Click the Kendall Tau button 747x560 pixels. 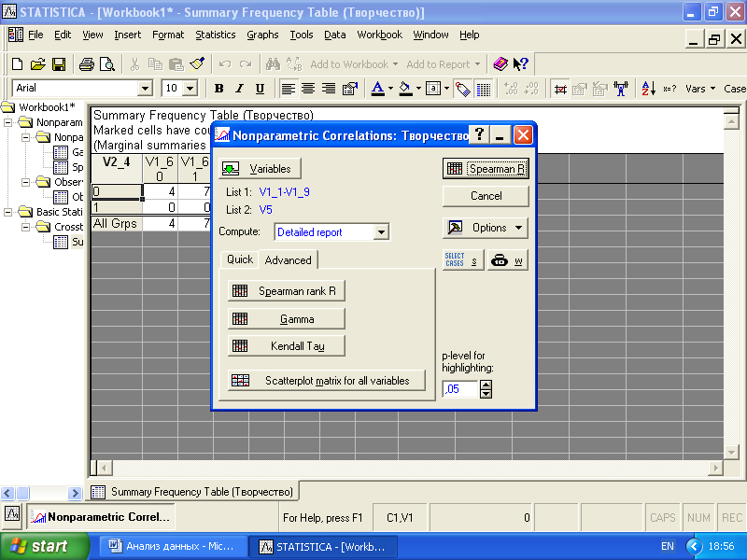coord(287,346)
